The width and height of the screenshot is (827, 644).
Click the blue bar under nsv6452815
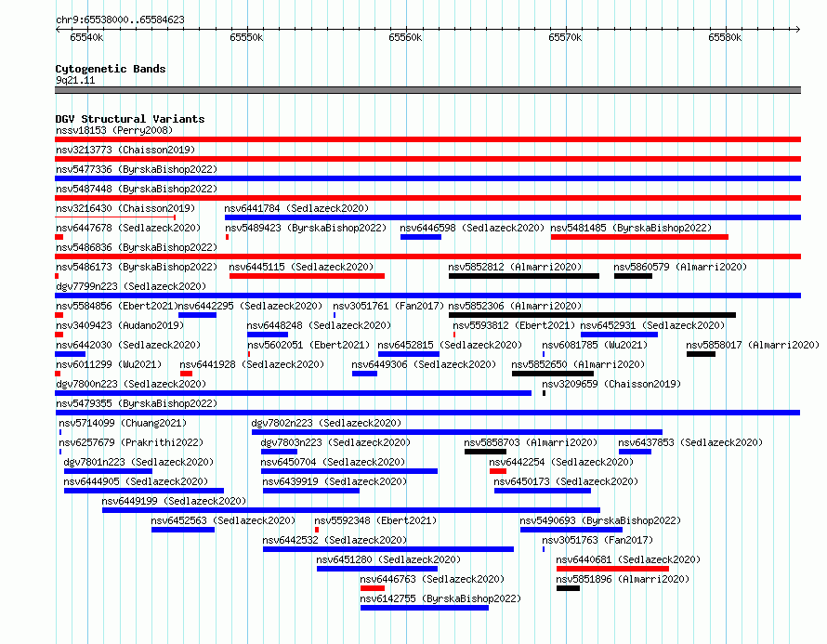pyautogui.click(x=409, y=354)
